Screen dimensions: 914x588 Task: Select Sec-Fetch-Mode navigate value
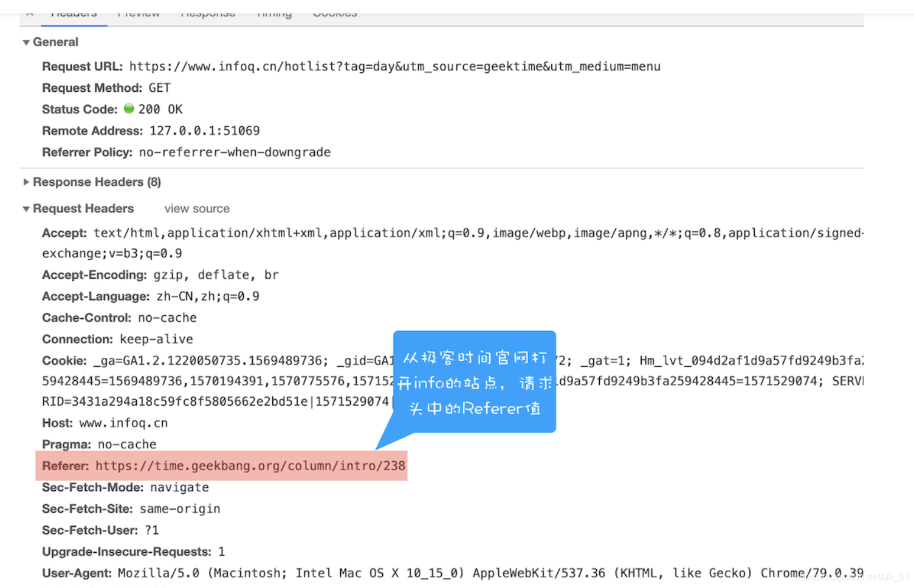point(179,488)
